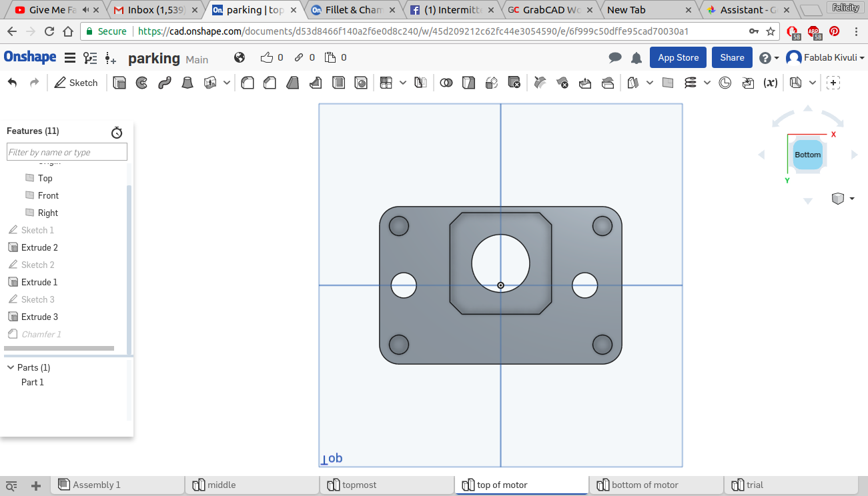The image size is (868, 496).
Task: Open the Variable (x) tool
Action: point(771,83)
